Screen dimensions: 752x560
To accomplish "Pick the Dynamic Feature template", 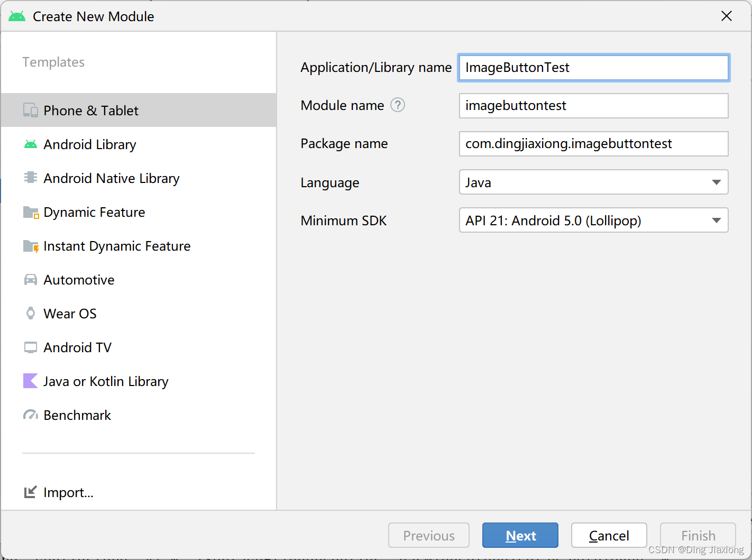I will [x=139, y=212].
